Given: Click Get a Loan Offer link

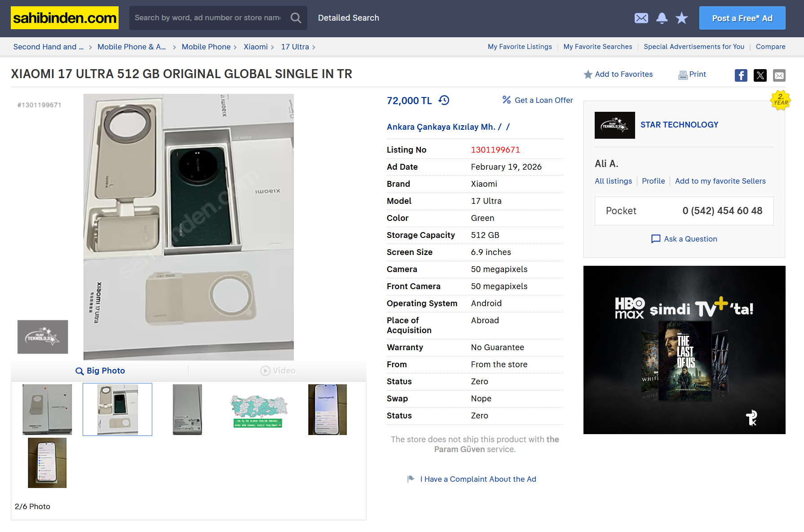Looking at the screenshot, I should pos(538,100).
